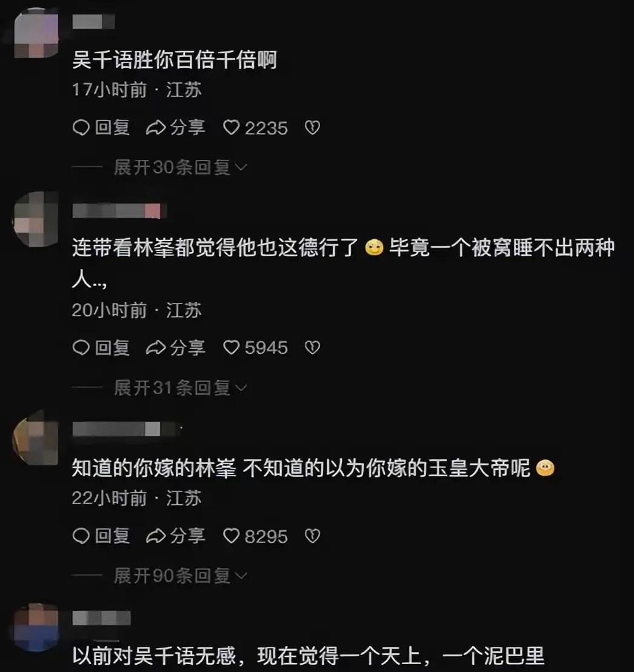Open third commenter's avatar profile
This screenshot has height=672, width=634.
(36, 439)
